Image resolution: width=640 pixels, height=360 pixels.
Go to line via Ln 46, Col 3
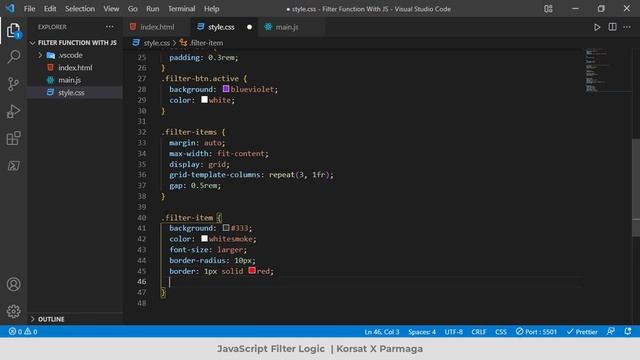[x=382, y=331]
